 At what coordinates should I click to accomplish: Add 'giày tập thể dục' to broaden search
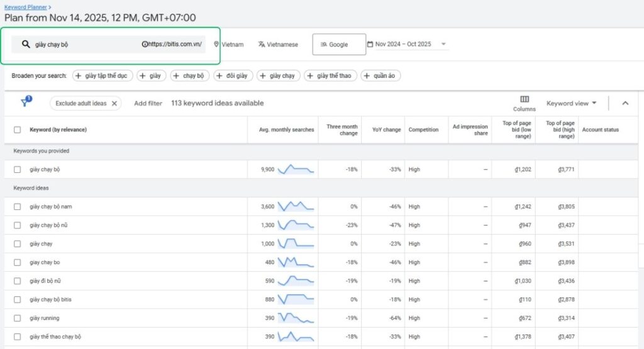point(101,75)
